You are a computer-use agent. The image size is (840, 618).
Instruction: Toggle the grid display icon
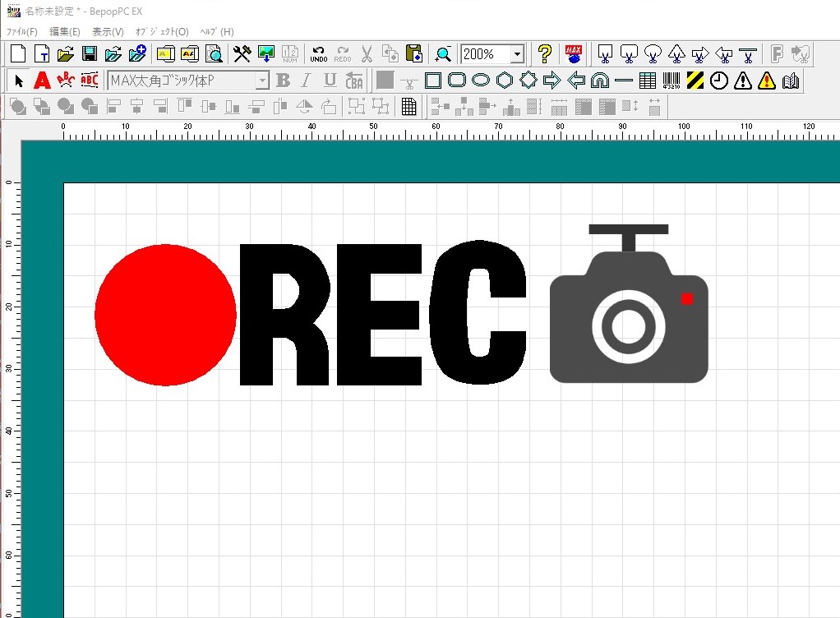(408, 107)
